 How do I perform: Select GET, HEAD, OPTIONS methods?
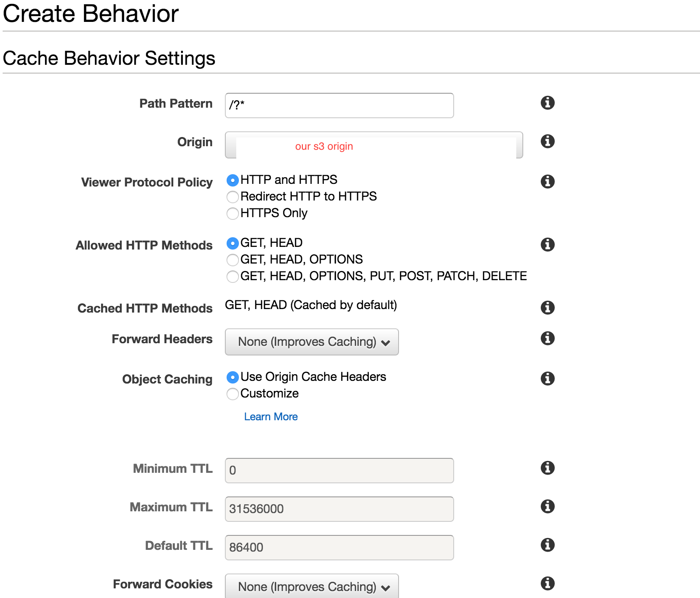[233, 260]
